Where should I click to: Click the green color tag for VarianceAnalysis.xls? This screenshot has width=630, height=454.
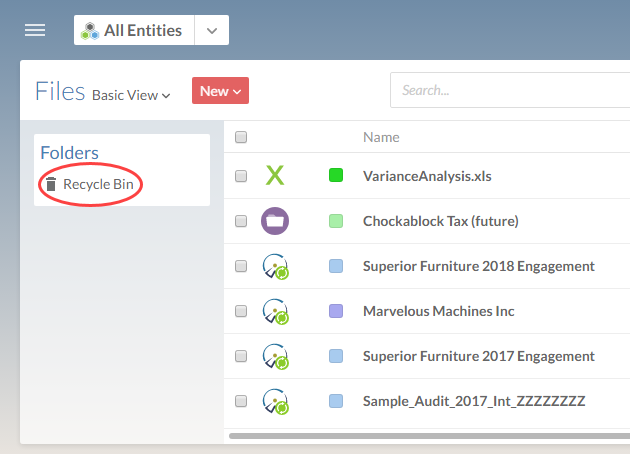pyautogui.click(x=336, y=176)
